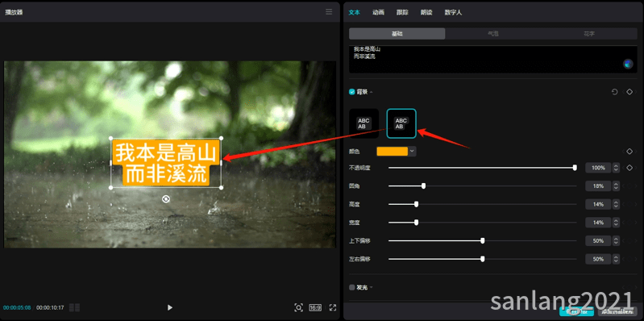Click the stepper arrows for 圆角
Image resolution: width=644 pixels, height=321 pixels.
[x=616, y=186]
